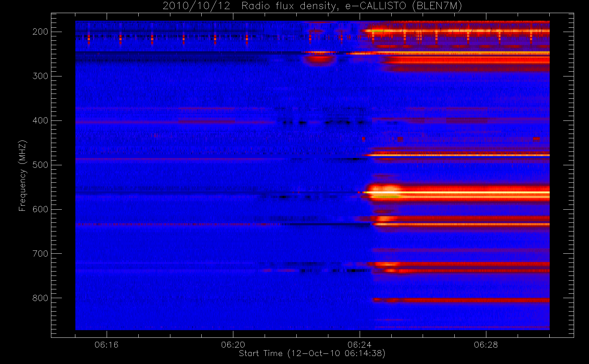Click the 06:28 time axis label
Screen dimensions: 589x364
point(486,345)
